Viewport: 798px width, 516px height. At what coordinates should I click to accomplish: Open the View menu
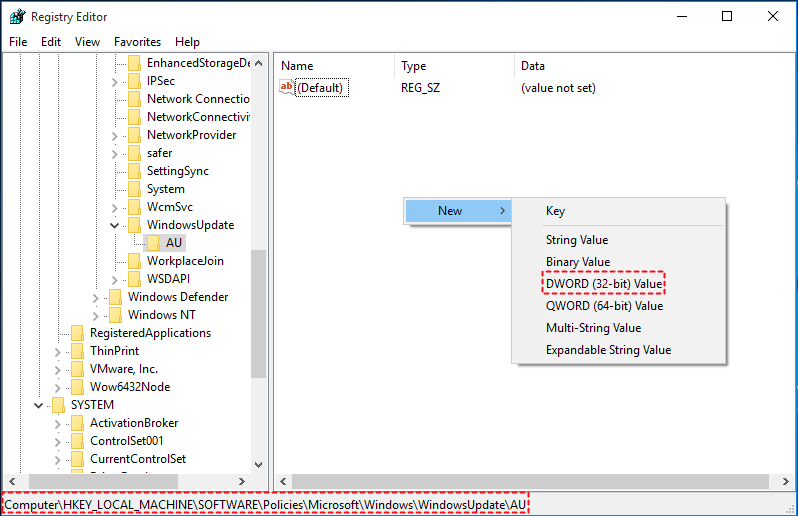point(88,42)
